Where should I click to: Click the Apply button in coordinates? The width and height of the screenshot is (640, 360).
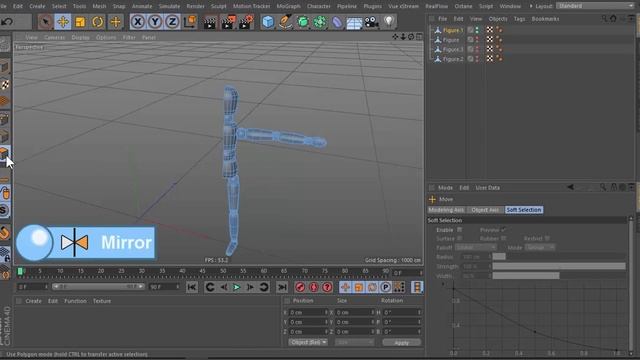point(402,342)
